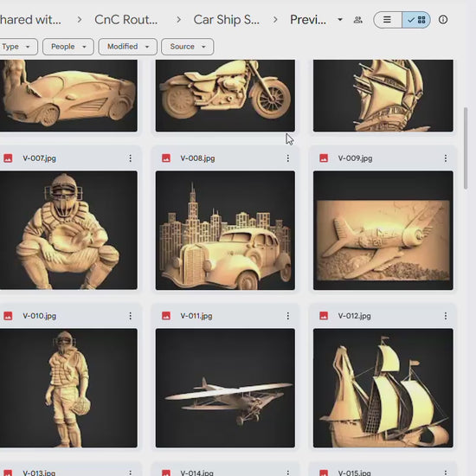The image size is (476, 476).
Task: Select the V-015.jpg file name
Action: [x=355, y=473]
